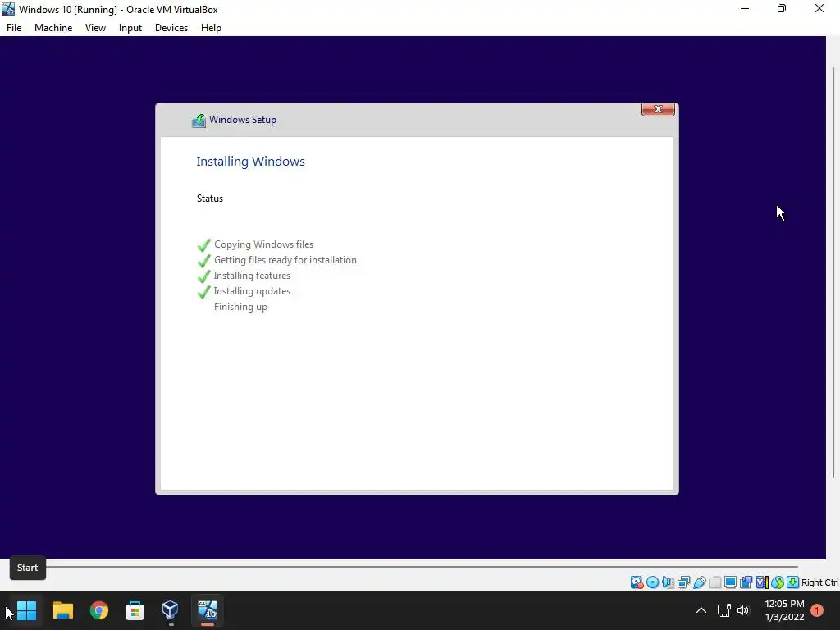Click the network adapters indicator icon
This screenshot has height=630, width=840.
683,582
